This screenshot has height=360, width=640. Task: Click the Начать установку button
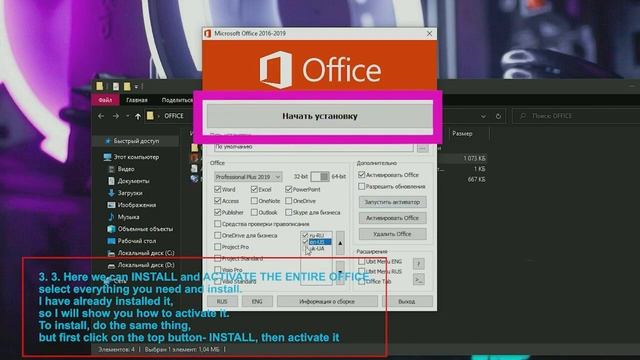[x=320, y=116]
